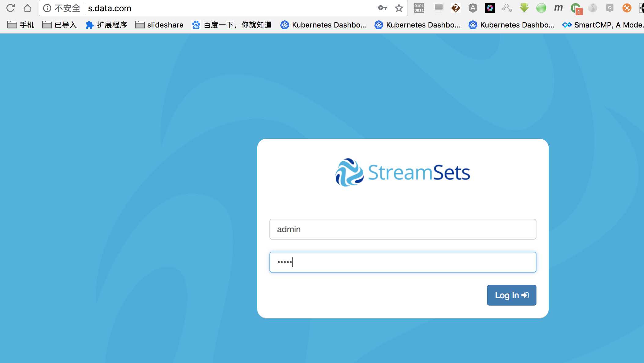
Task: Open the italic m extension icon
Action: coord(558,8)
